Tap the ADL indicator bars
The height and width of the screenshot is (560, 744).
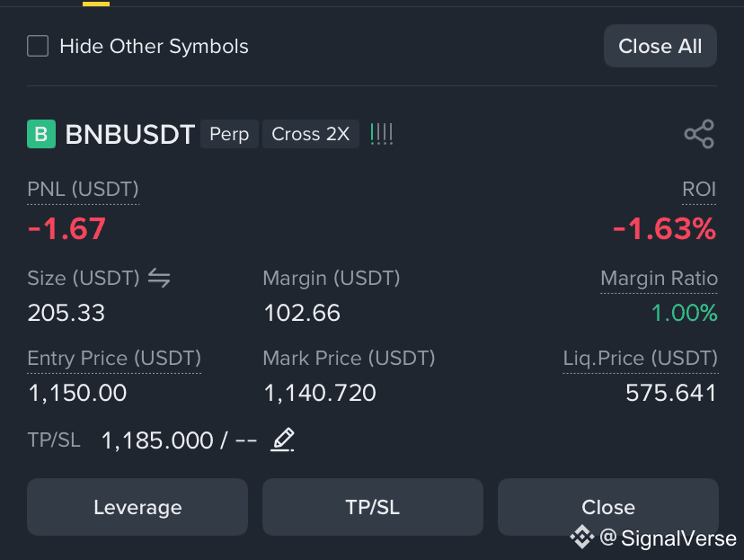coord(382,134)
